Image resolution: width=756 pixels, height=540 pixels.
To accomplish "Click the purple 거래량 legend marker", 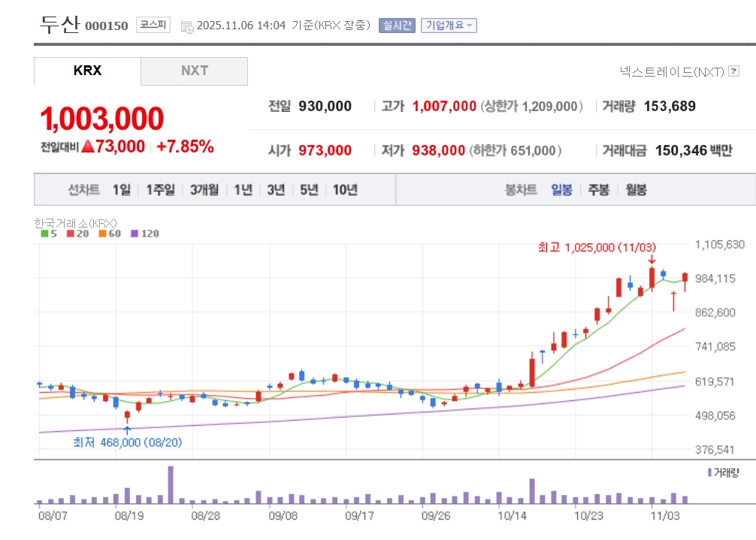I will pyautogui.click(x=709, y=472).
